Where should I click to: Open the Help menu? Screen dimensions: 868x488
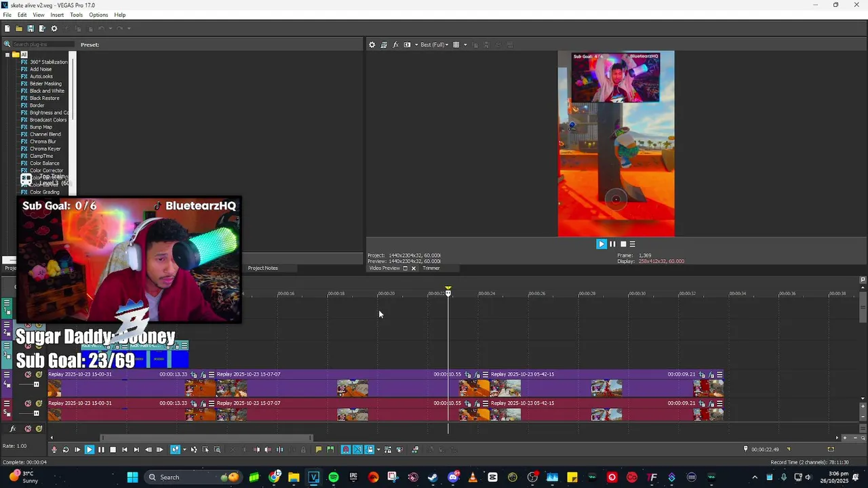click(x=120, y=15)
